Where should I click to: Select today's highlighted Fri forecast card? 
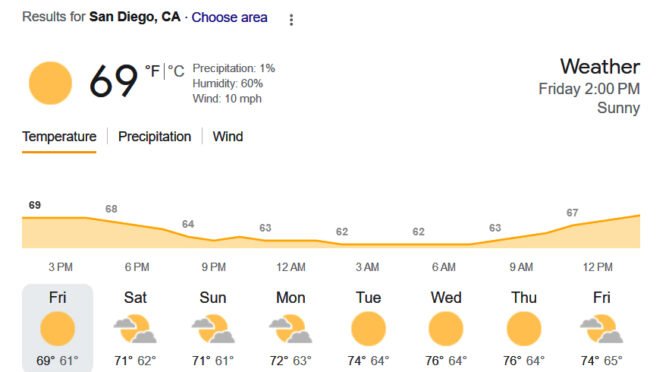point(57,328)
